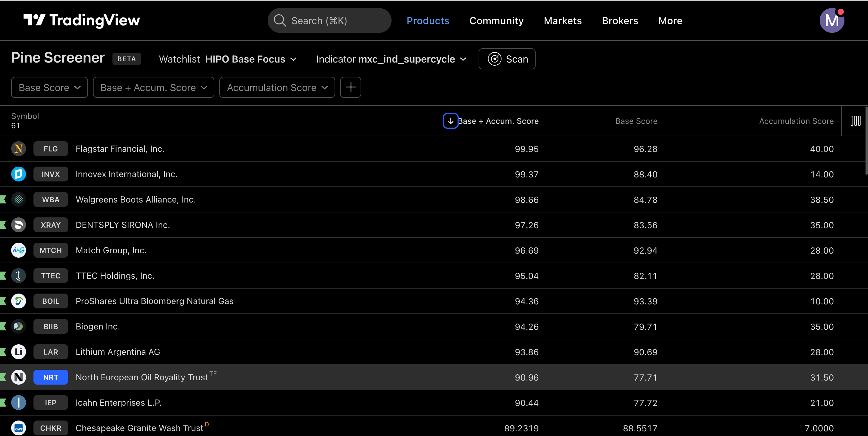Click the 92.94 Base Score value
The width and height of the screenshot is (868, 436).
click(645, 250)
